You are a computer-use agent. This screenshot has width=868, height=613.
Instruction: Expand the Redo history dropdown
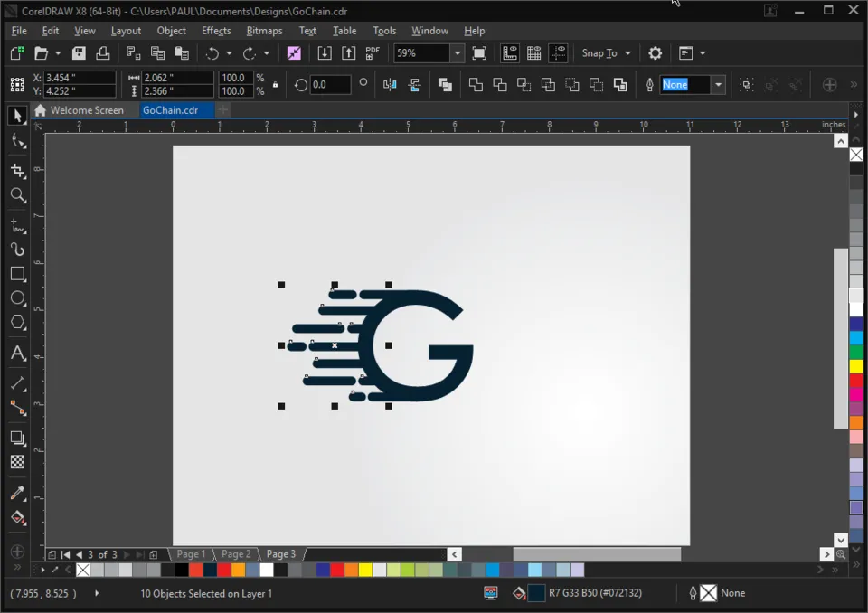point(266,53)
